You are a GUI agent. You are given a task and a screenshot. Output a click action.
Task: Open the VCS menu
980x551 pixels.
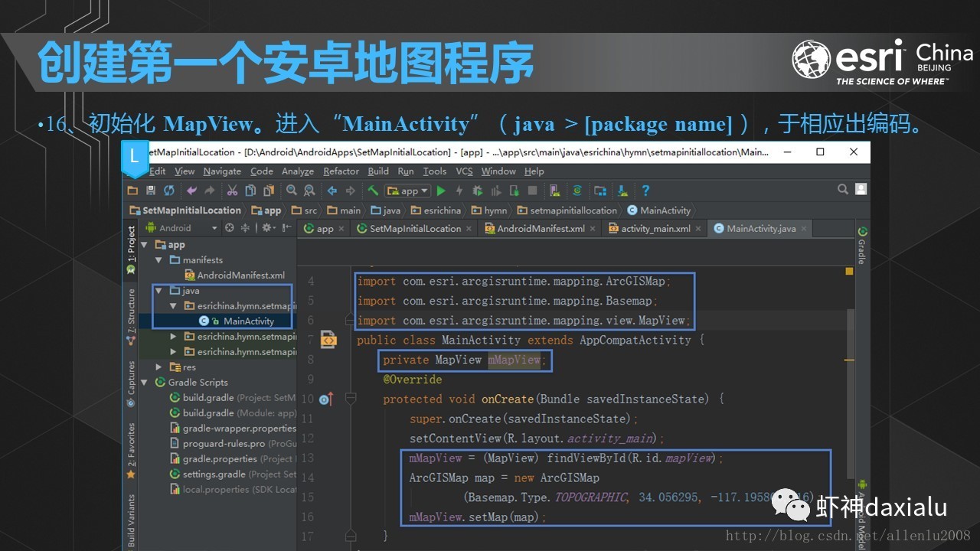[x=464, y=171]
